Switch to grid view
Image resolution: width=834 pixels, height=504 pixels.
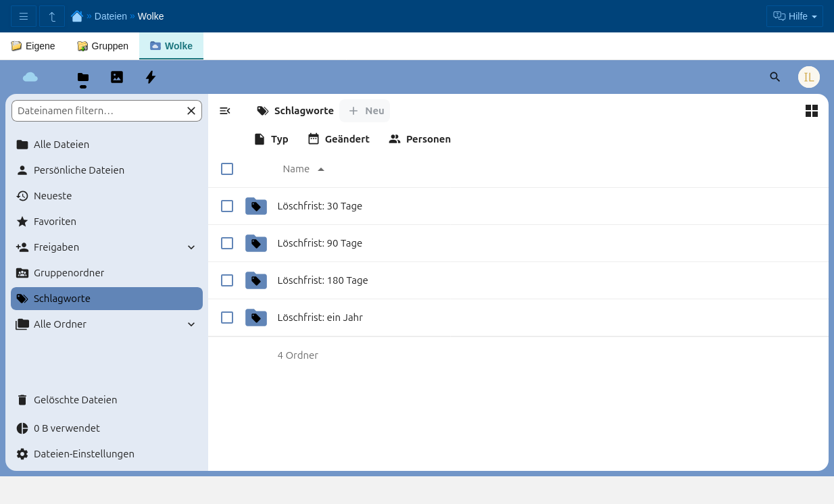pos(812,111)
